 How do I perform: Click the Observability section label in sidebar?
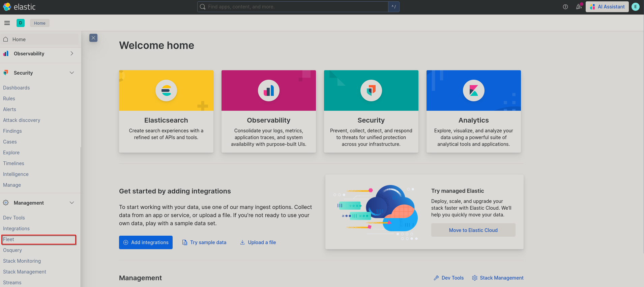29,54
